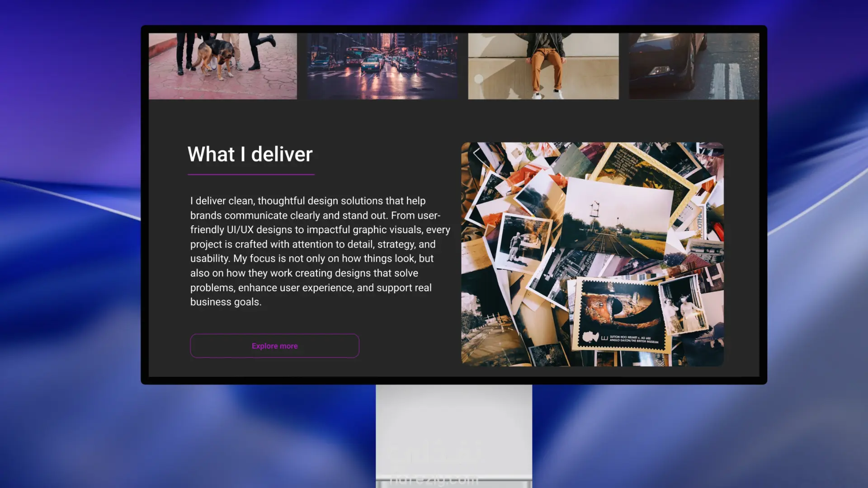The height and width of the screenshot is (488, 868).
Task: Click the Explore more button
Action: click(x=274, y=346)
